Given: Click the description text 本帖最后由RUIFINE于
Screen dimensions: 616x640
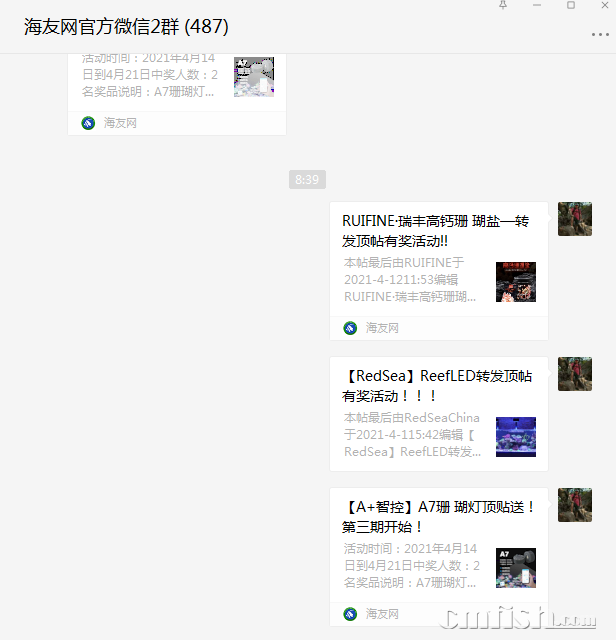Looking at the screenshot, I should (x=404, y=262).
